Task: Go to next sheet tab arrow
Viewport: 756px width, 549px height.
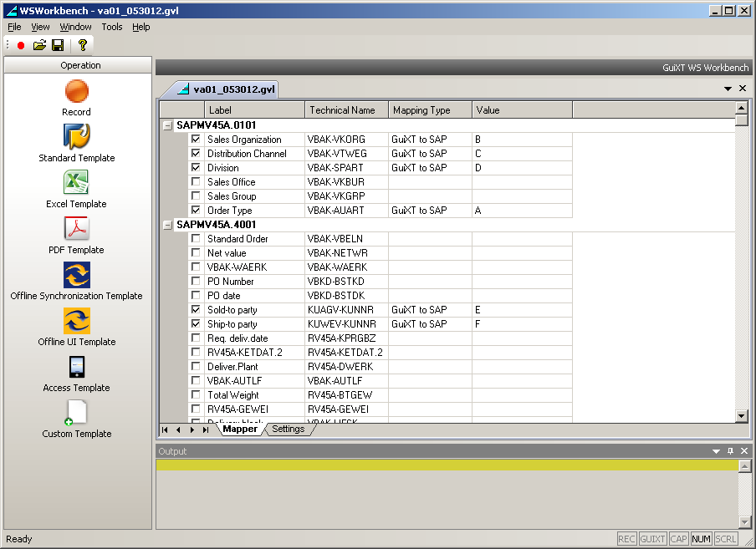Action: click(192, 430)
